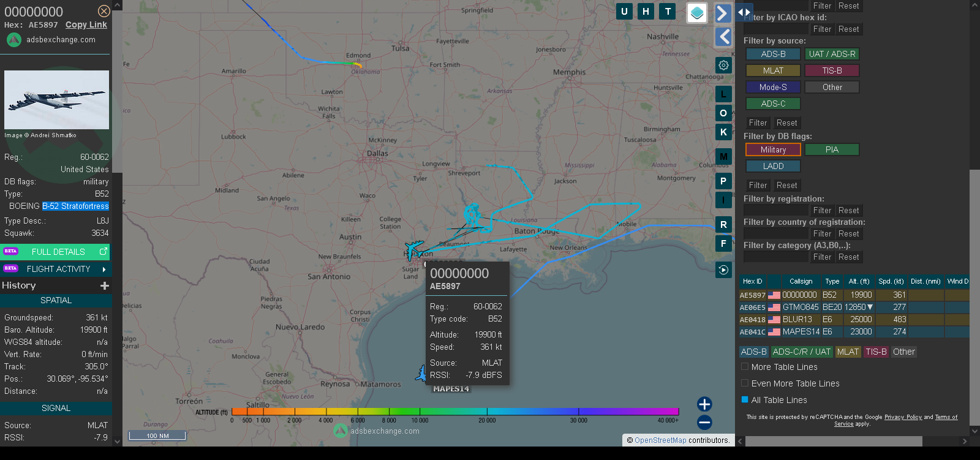The image size is (980, 460).
Task: Toggle the sidebar with the double-arrow icon
Action: point(744,12)
